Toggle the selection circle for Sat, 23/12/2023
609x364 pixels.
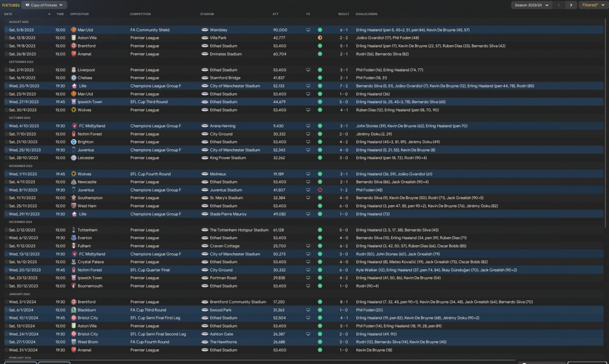(6, 278)
